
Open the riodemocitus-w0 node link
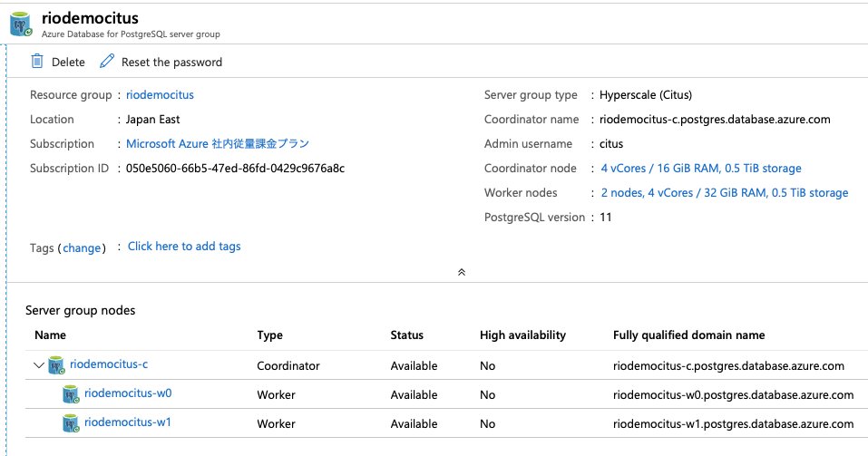128,393
